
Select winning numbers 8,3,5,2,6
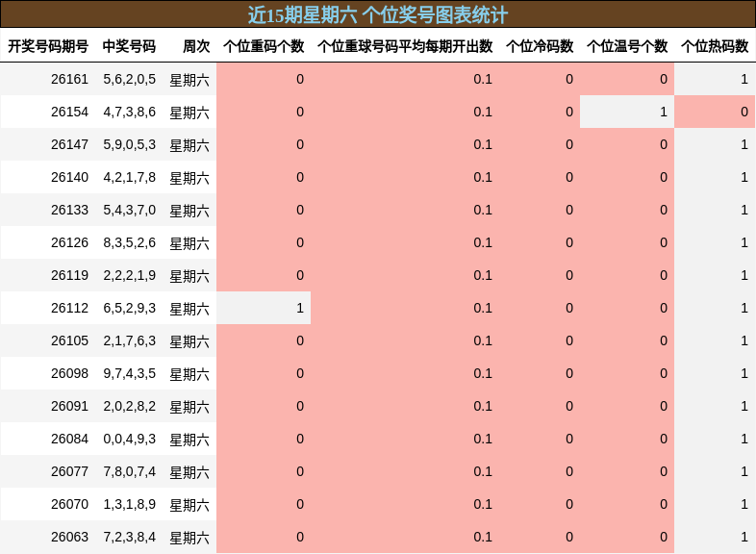click(129, 242)
